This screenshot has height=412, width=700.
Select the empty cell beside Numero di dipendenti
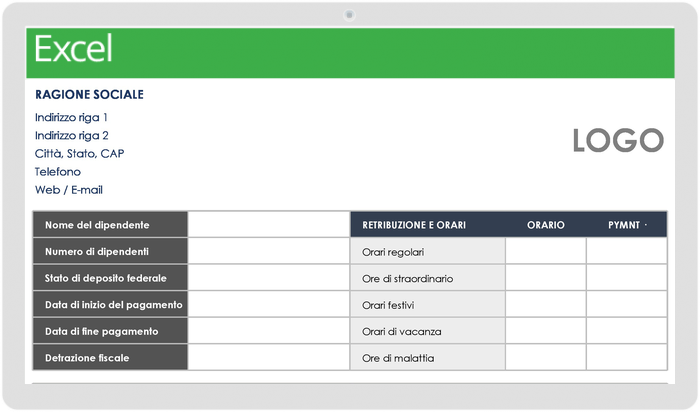click(267, 251)
